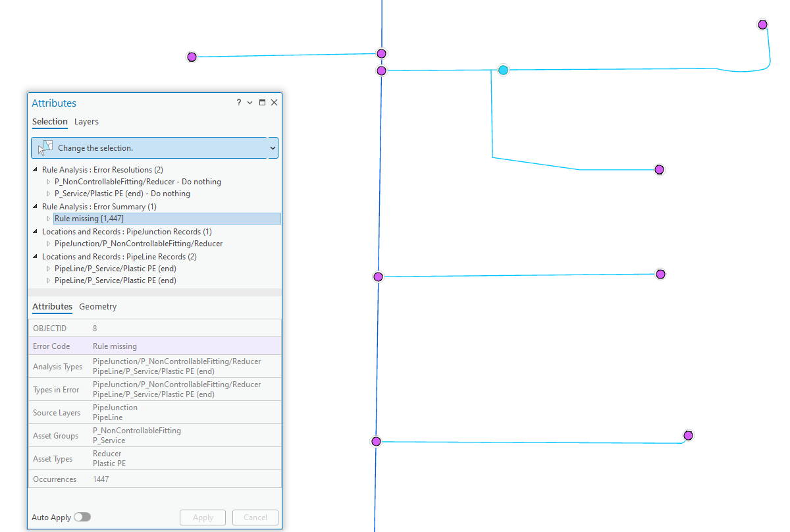
Task: Collapse the Locations and Records: PipeLine Records section
Action: pos(36,256)
